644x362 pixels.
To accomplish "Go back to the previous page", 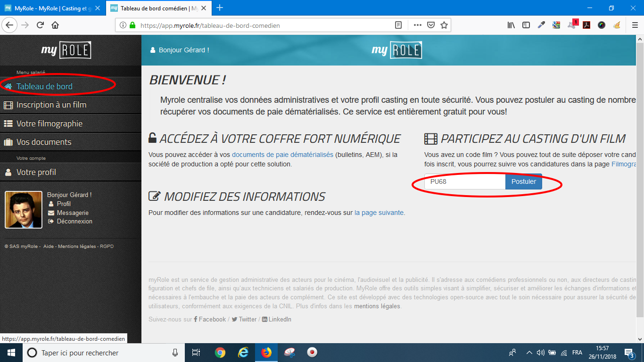I will point(10,25).
